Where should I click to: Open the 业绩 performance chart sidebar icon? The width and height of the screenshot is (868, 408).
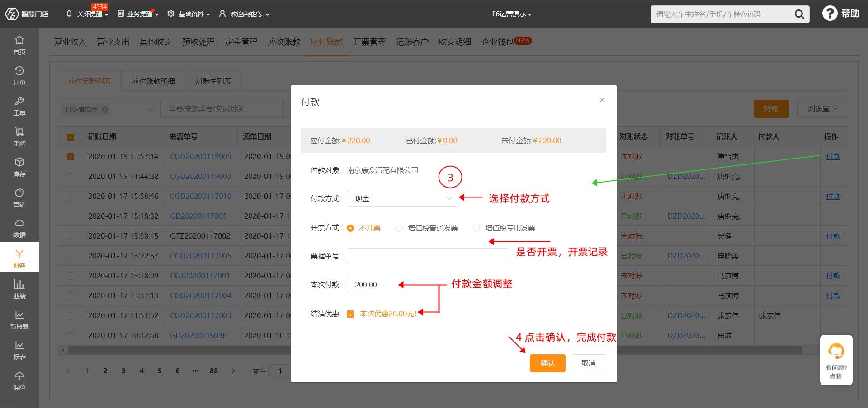19,284
